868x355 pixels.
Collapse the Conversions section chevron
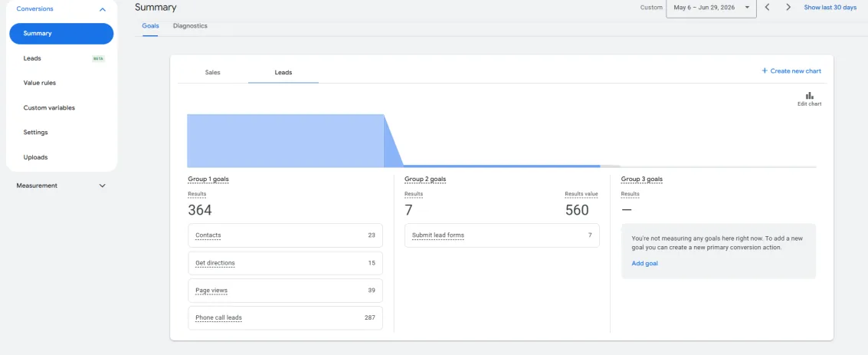pyautogui.click(x=103, y=9)
